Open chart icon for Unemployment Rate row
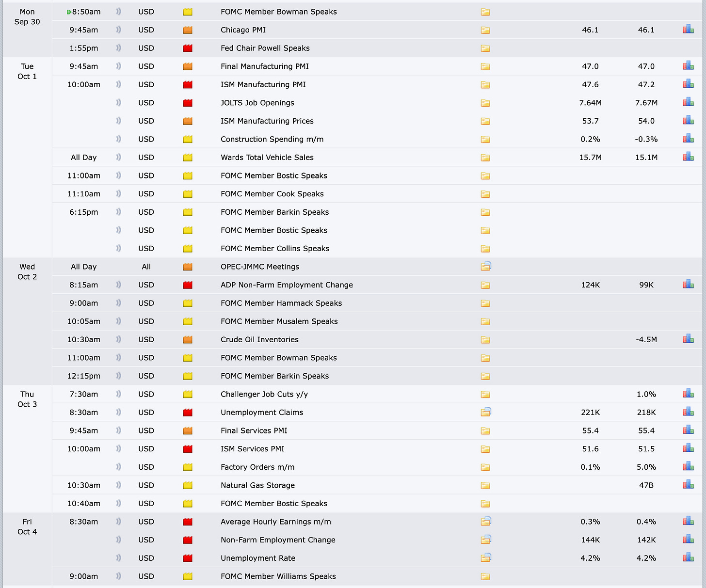 click(x=688, y=557)
